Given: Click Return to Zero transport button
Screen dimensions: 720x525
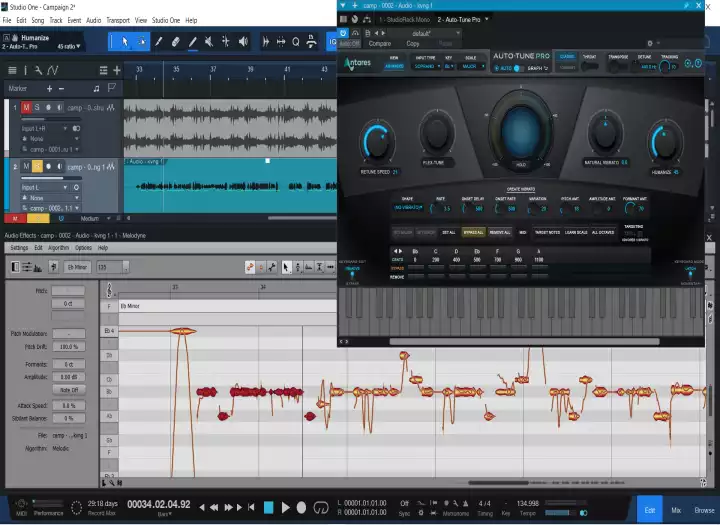Looking at the screenshot, I should [x=251, y=507].
